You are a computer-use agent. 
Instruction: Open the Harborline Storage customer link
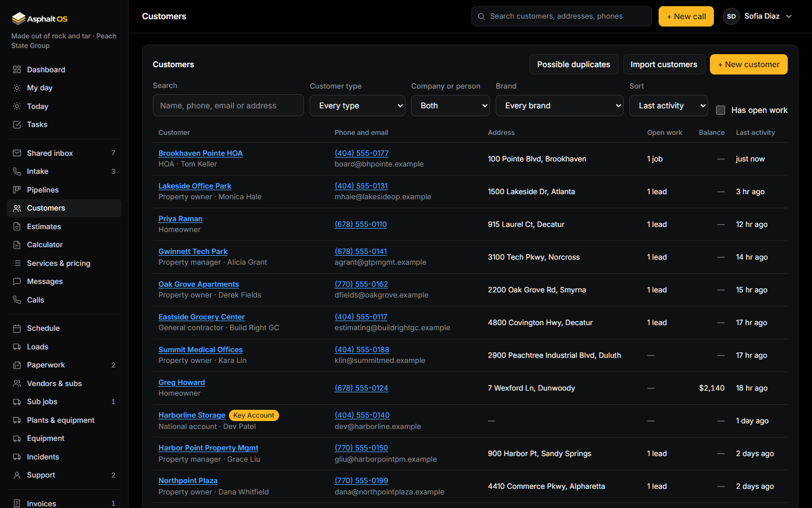tap(192, 415)
